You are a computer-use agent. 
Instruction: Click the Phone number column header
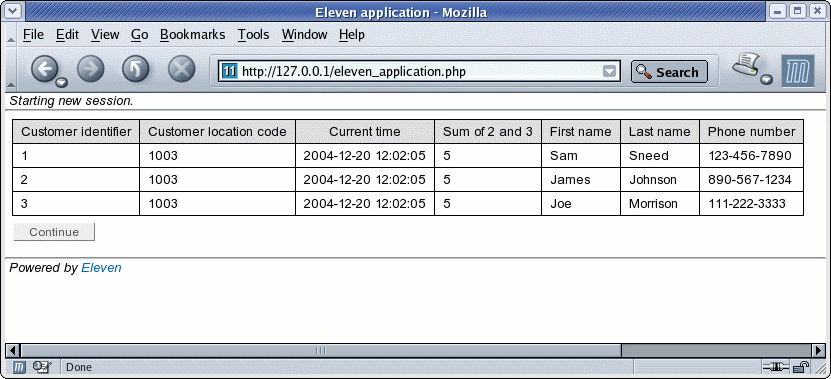(x=752, y=131)
